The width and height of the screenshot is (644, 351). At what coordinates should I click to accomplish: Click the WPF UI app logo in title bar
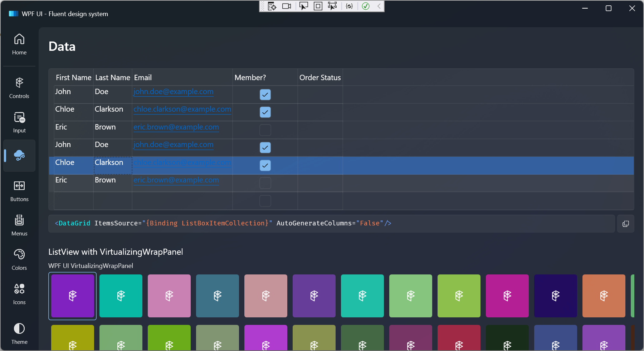pyautogui.click(x=14, y=14)
